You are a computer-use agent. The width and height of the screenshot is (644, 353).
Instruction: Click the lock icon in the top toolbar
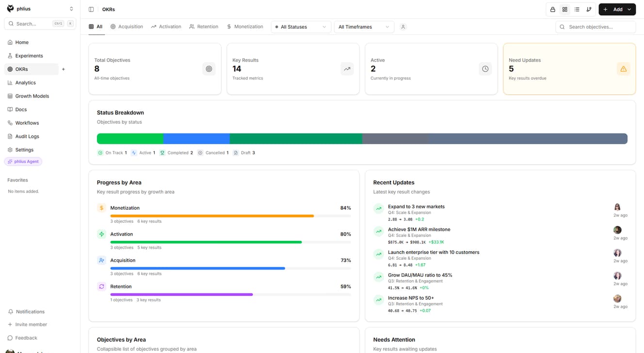coord(552,9)
